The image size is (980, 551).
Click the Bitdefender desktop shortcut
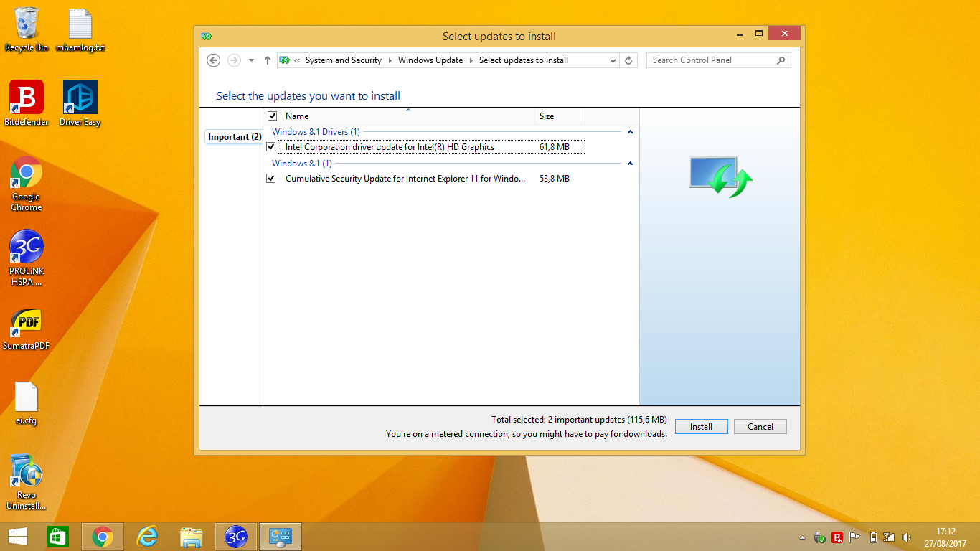27,103
